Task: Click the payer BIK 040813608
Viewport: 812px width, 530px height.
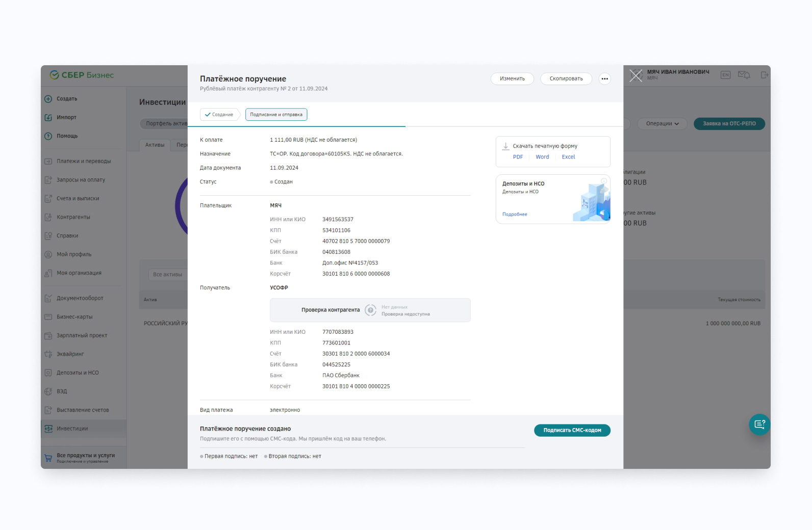Action: tap(336, 252)
